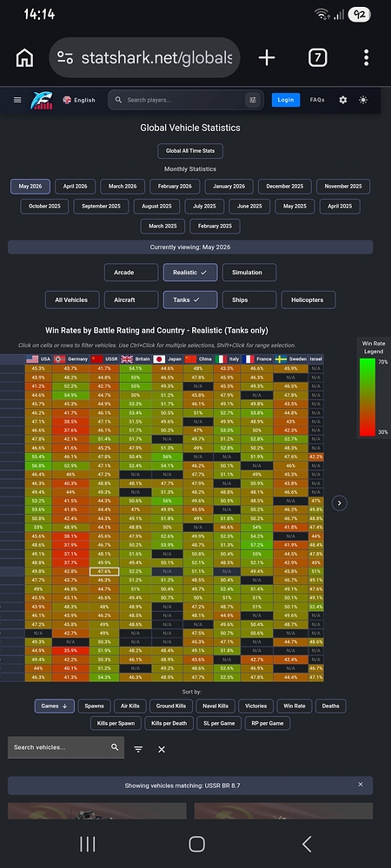The height and width of the screenshot is (868, 391).
Task: Sort vehicles by Deaths
Action: [x=331, y=707]
